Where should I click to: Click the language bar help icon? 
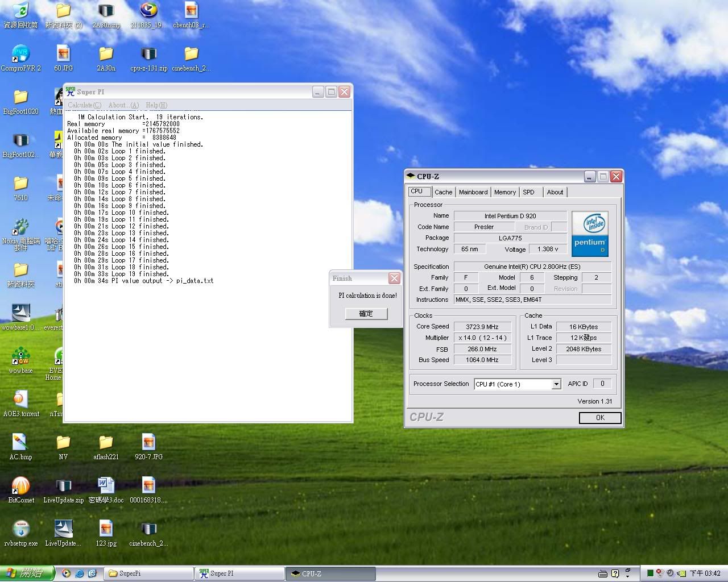tap(615, 573)
